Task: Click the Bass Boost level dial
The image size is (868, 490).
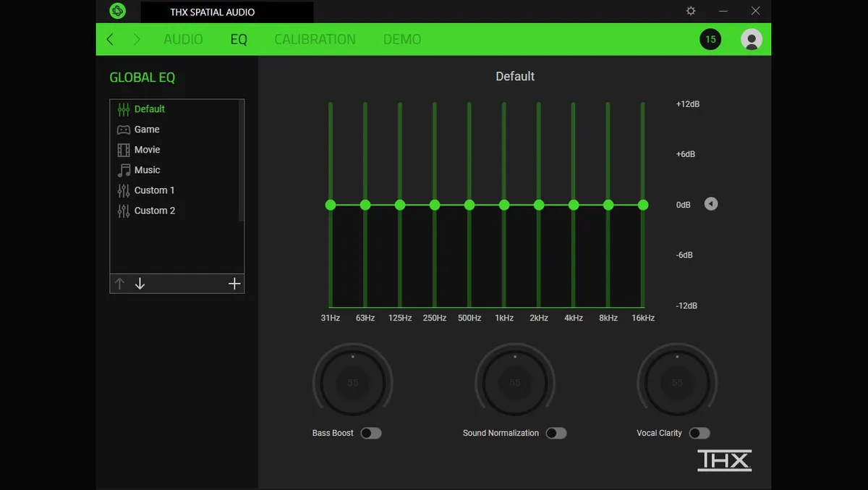Action: pos(353,382)
